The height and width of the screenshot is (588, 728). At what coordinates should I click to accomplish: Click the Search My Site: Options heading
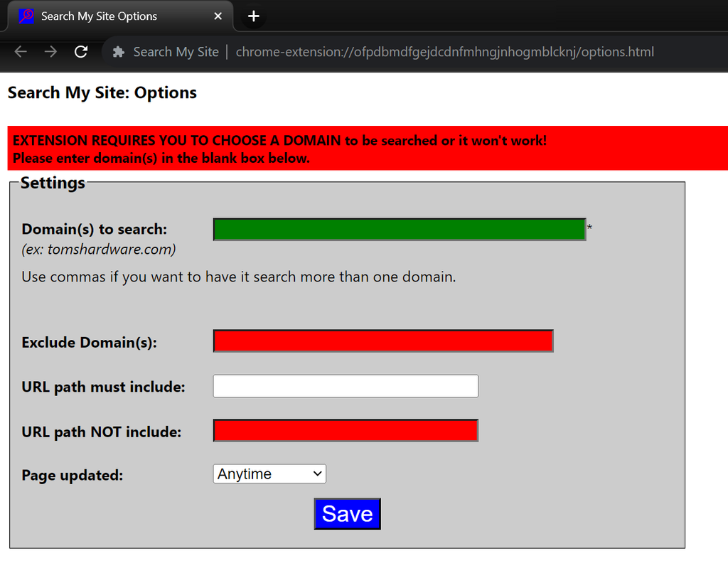pyautogui.click(x=102, y=92)
